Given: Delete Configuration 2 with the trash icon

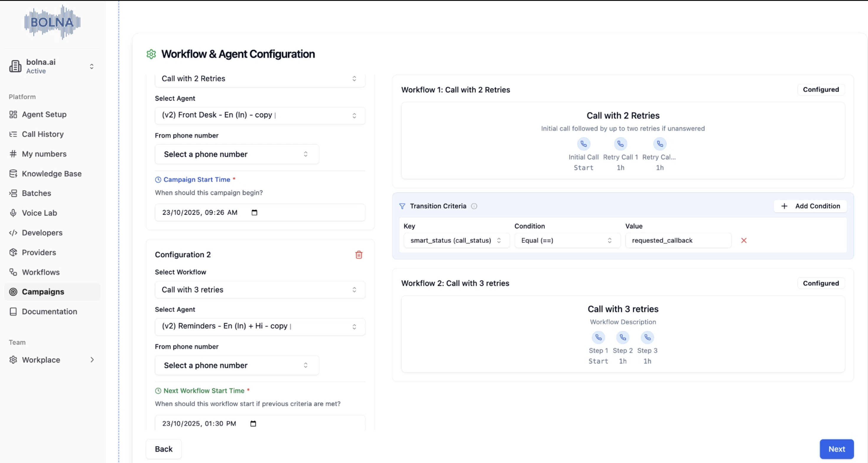Looking at the screenshot, I should [x=359, y=255].
